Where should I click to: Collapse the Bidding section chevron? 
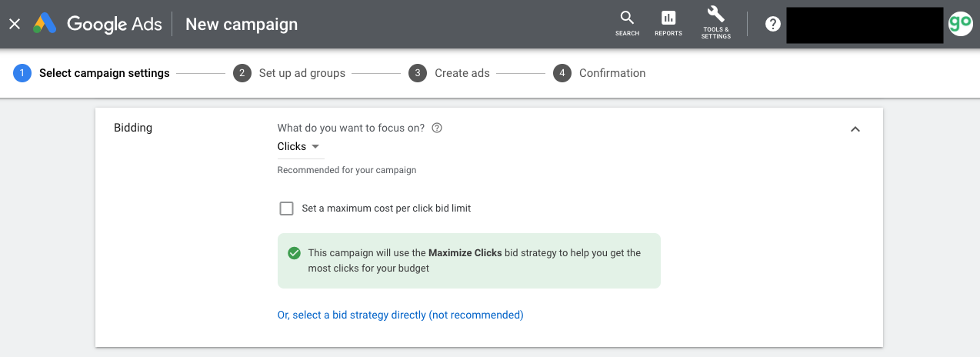tap(855, 129)
